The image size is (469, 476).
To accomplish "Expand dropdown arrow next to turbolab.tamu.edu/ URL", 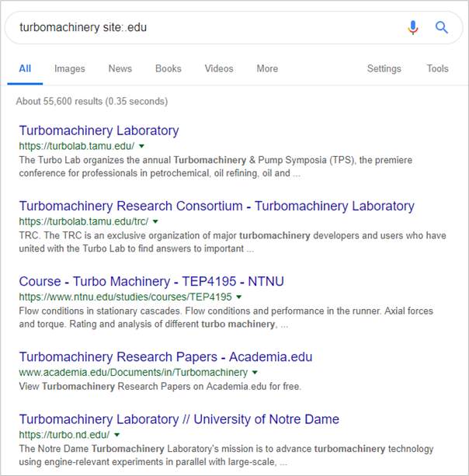I will coord(141,146).
